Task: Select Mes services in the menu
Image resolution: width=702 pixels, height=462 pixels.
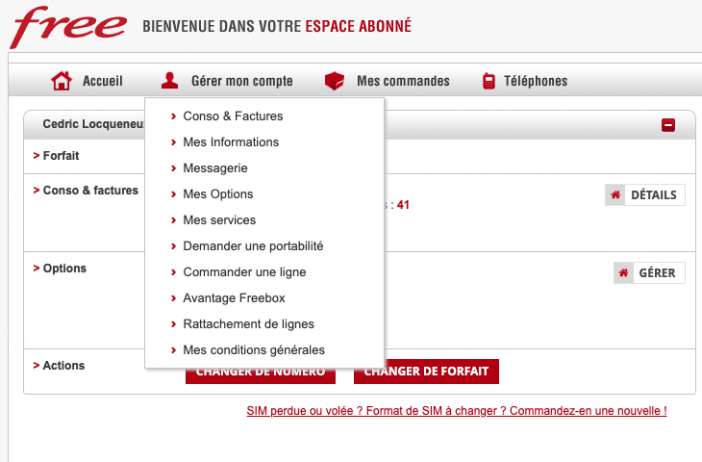Action: coord(219,220)
